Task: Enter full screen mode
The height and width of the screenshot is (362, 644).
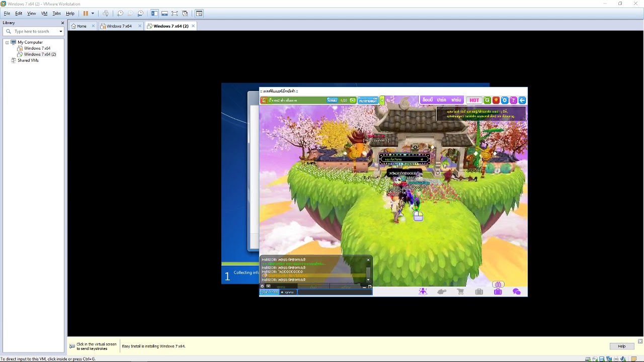Action: tap(175, 14)
